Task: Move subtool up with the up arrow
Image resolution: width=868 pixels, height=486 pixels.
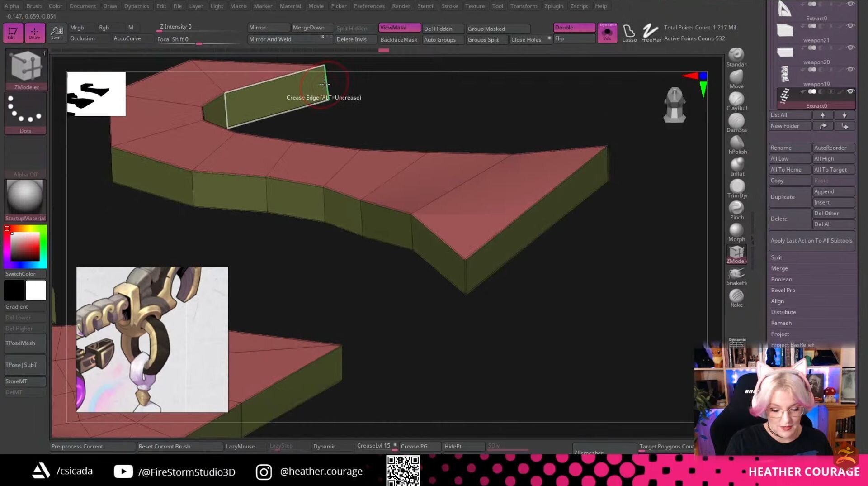Action: click(x=823, y=115)
